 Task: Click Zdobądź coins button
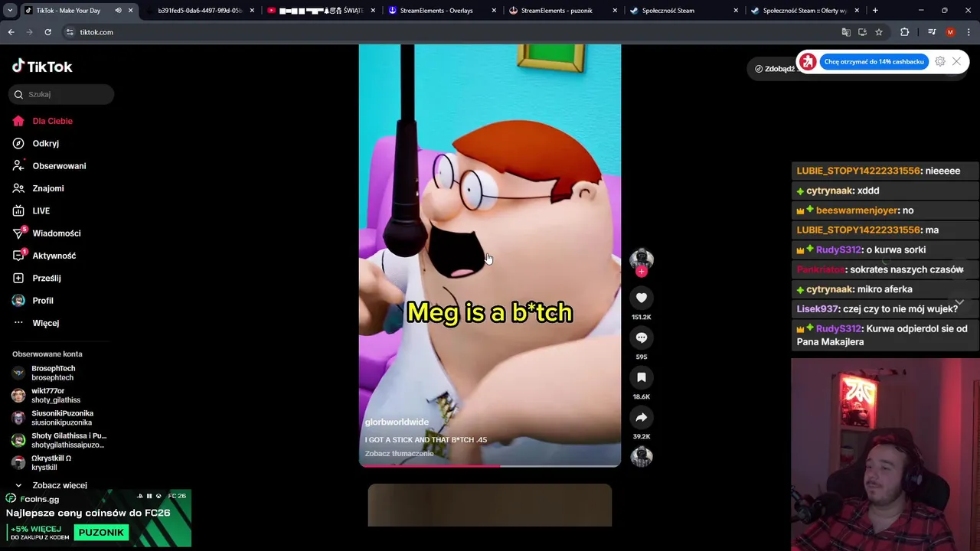(x=773, y=69)
